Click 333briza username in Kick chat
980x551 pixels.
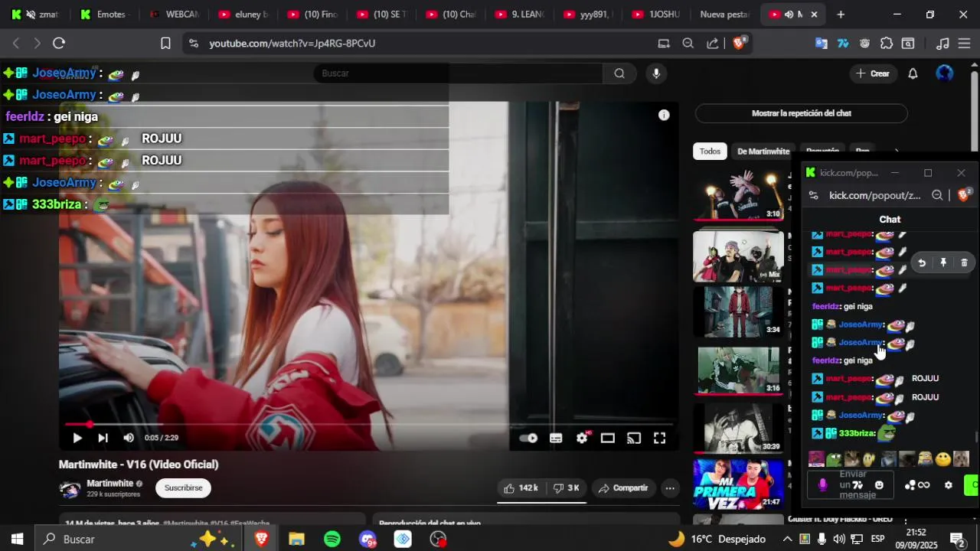coord(857,433)
